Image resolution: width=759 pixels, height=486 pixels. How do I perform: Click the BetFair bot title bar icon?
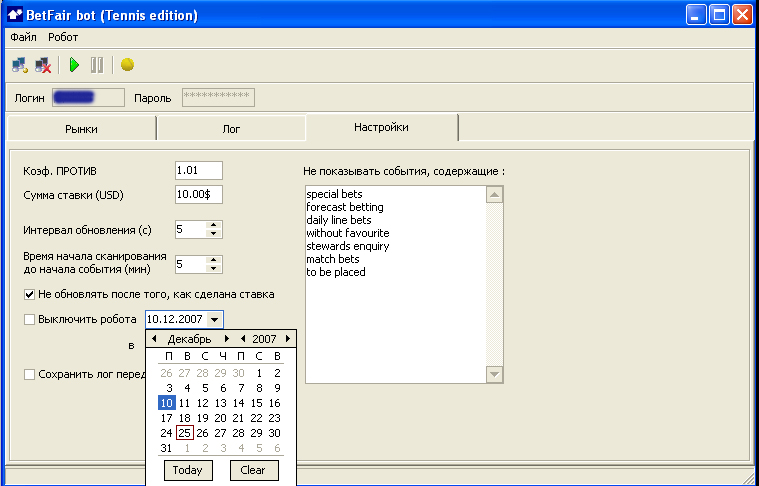[x=15, y=15]
